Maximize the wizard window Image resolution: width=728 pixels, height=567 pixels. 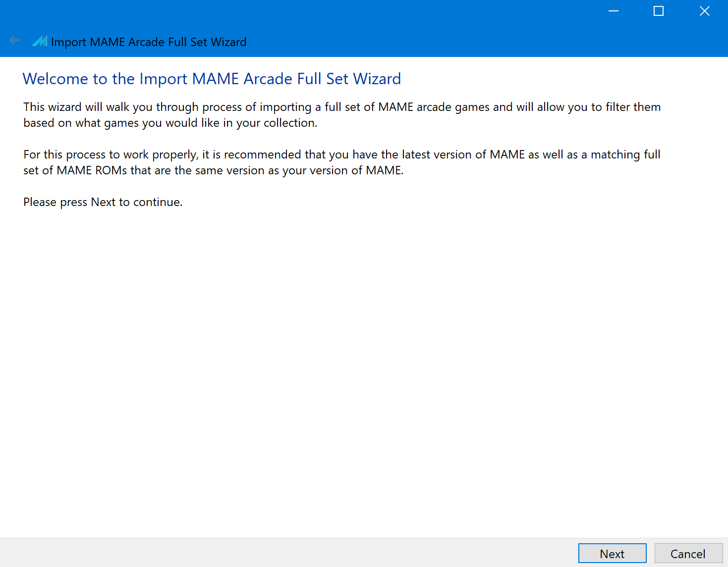[x=659, y=11]
